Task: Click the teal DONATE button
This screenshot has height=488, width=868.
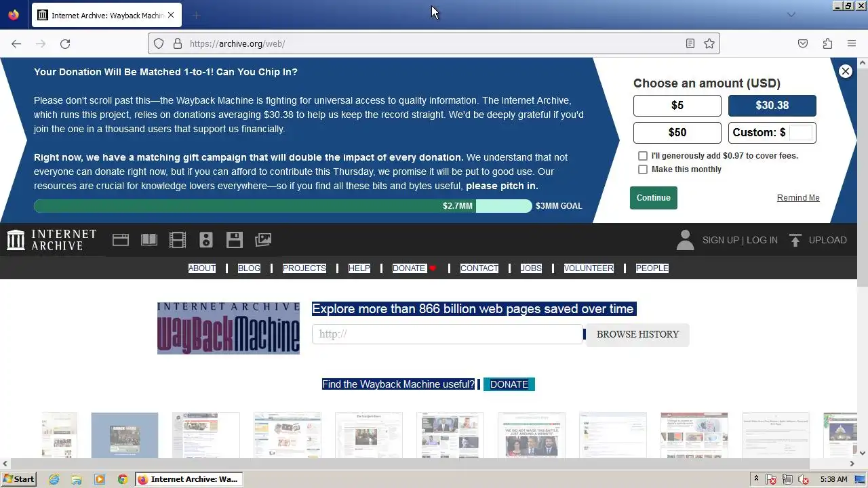Action: [x=509, y=384]
